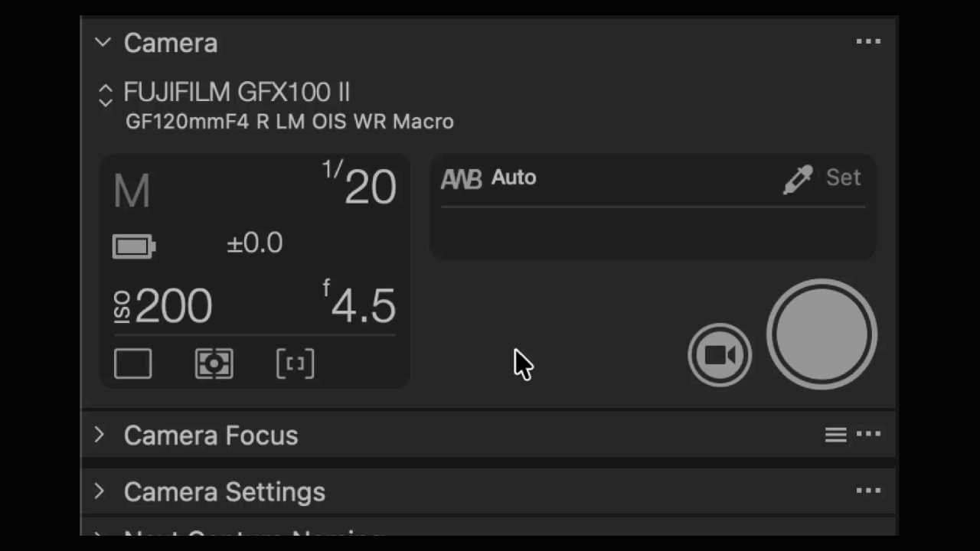Screen dimensions: 980x551
Task: Open Camera Focus three-dot options menu
Action: click(868, 435)
